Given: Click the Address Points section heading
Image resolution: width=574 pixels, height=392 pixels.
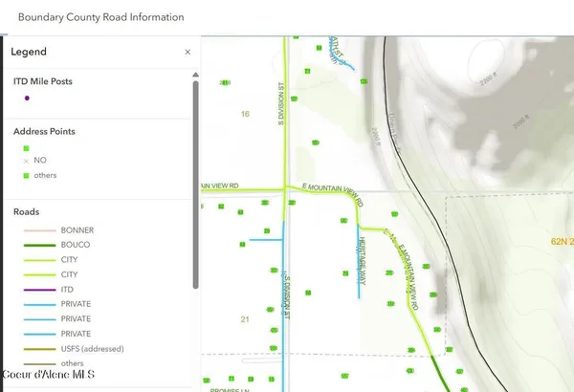Looking at the screenshot, I should pos(44,130).
